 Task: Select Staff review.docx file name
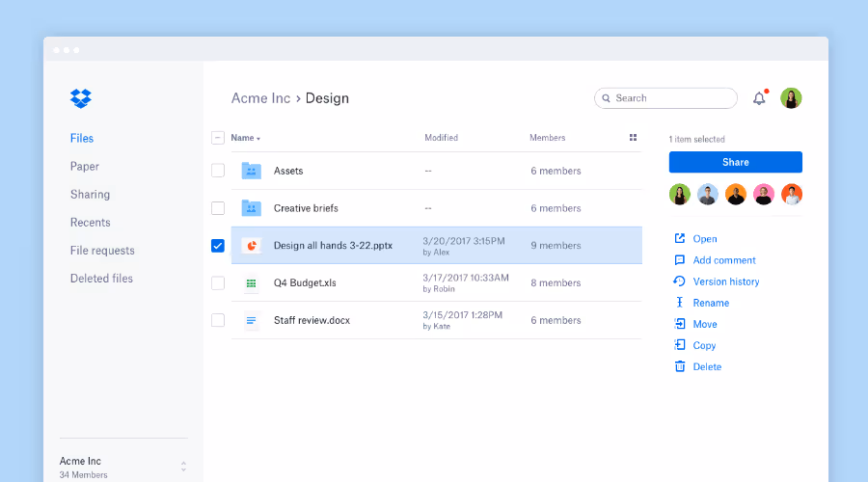pyautogui.click(x=312, y=320)
